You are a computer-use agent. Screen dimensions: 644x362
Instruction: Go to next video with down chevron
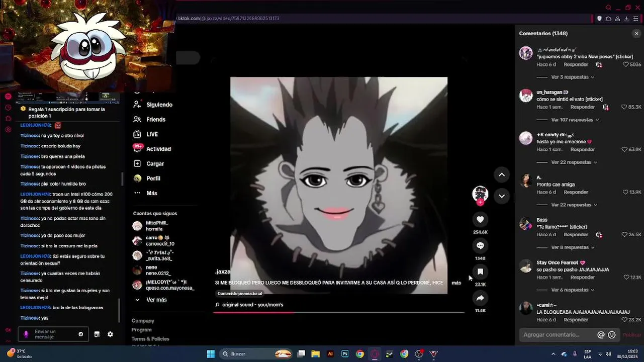[502, 196]
